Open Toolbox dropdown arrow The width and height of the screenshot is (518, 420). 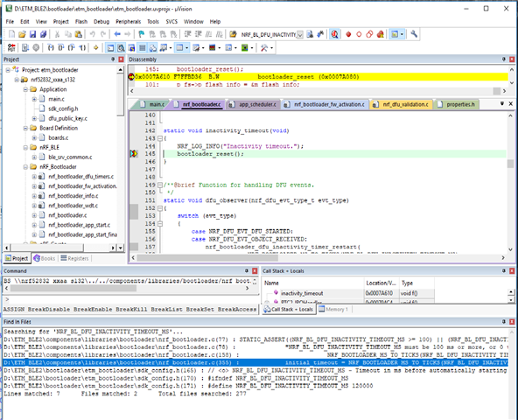[271, 48]
